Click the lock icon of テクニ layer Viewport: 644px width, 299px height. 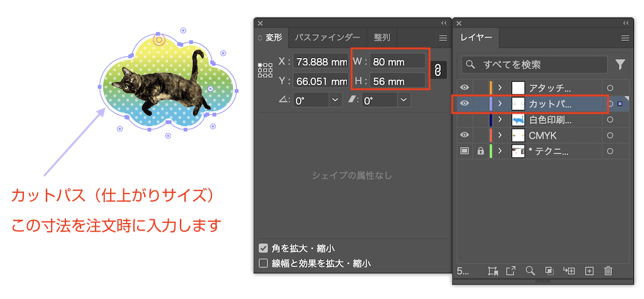tap(480, 151)
